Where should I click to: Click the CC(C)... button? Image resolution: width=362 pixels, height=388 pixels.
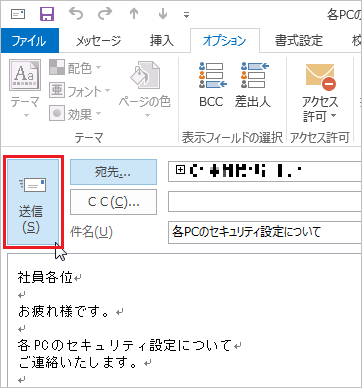pos(113,202)
